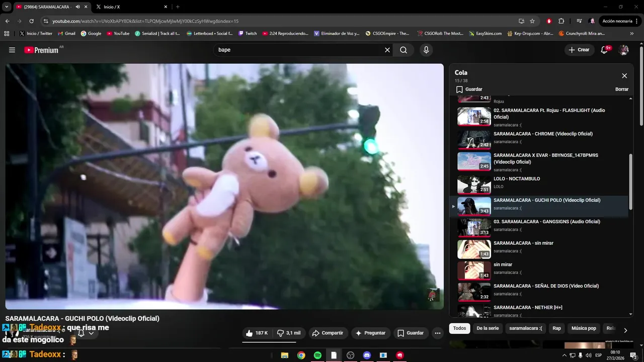Select the De la serie chip
This screenshot has width=644, height=362.
488,328
